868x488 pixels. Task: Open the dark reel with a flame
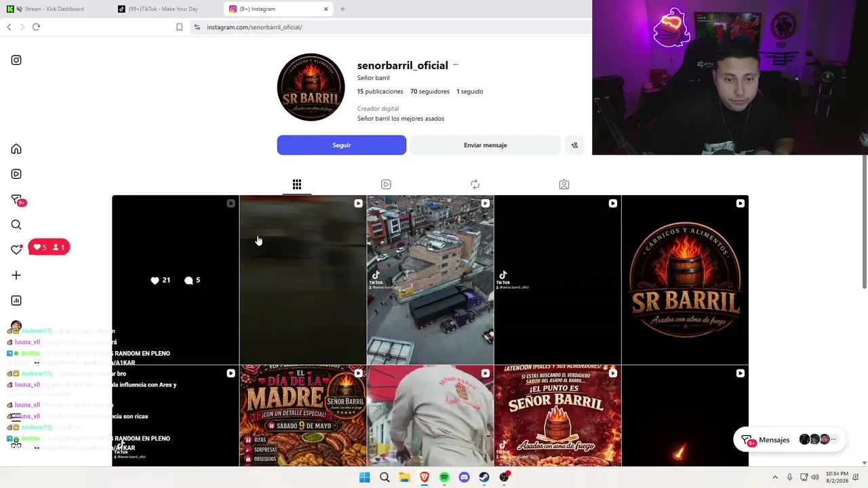[685, 416]
